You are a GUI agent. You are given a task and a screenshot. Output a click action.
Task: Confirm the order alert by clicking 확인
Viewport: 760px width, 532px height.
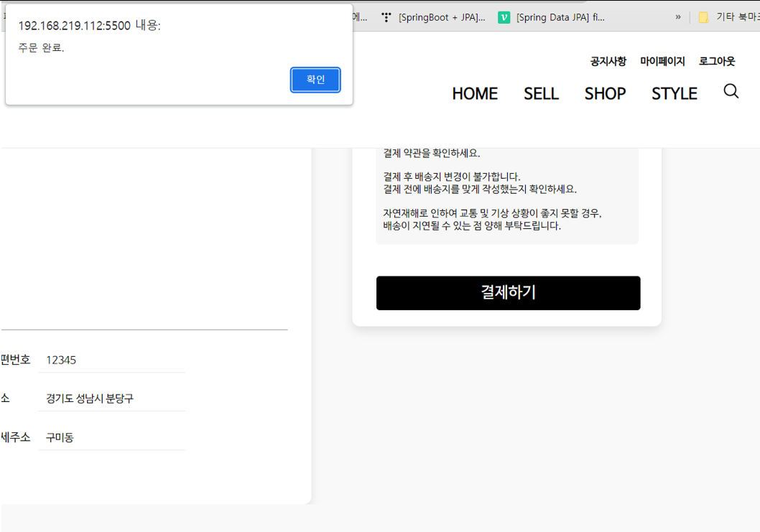click(315, 80)
